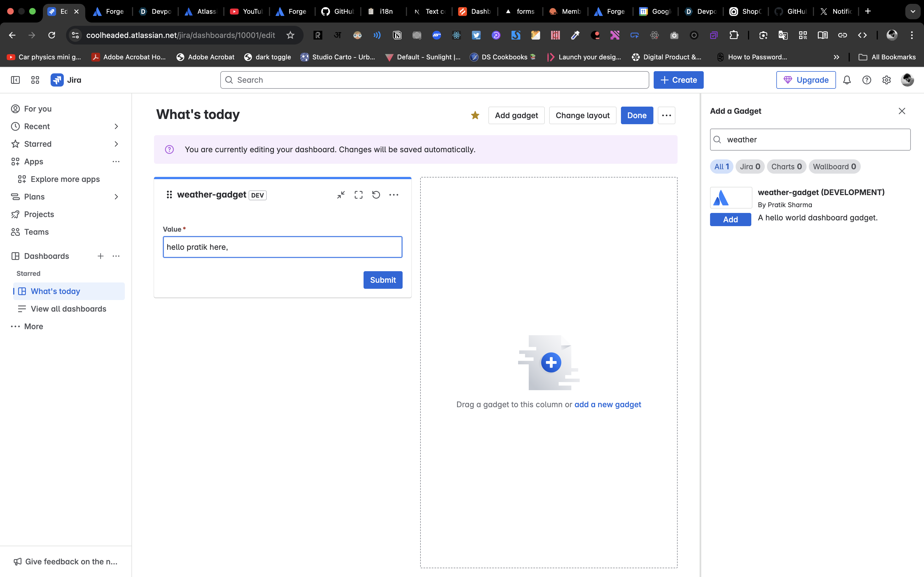This screenshot has width=924, height=577.
Task: Bookmark this page with star icon
Action: coord(290,35)
